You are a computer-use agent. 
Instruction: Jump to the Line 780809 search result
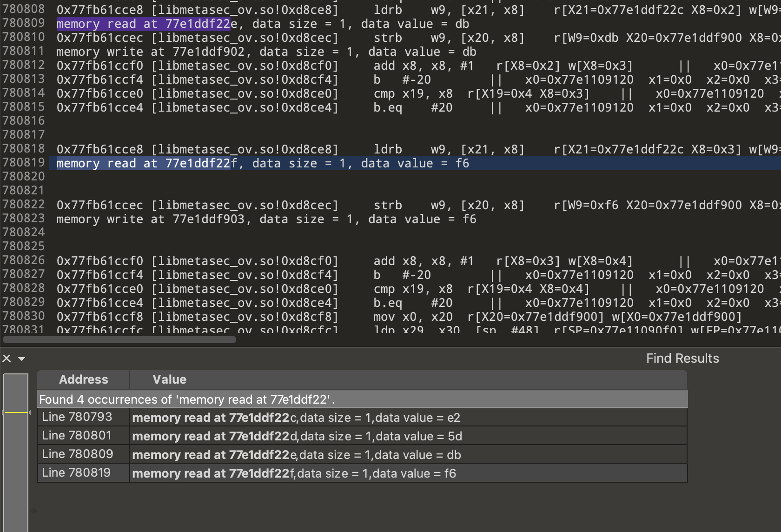[77, 454]
